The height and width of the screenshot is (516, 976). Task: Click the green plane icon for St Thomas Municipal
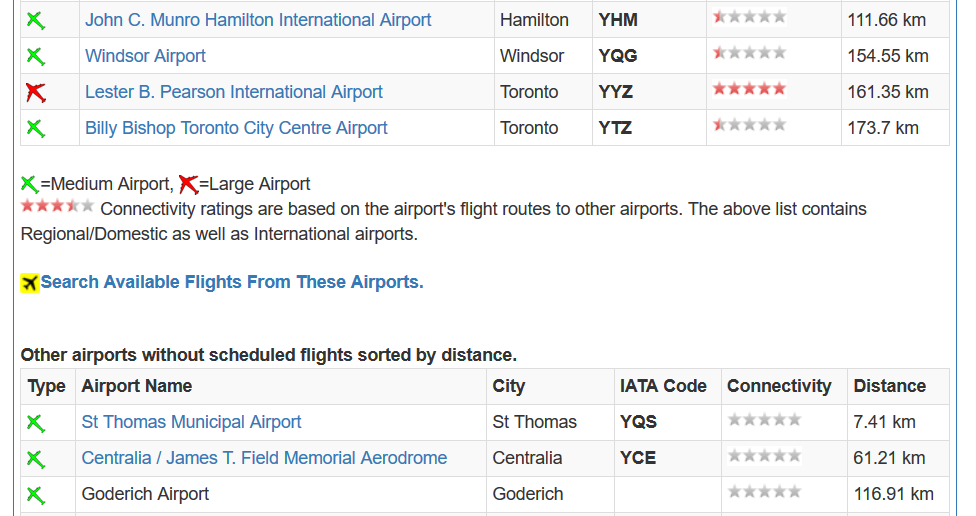[35, 423]
